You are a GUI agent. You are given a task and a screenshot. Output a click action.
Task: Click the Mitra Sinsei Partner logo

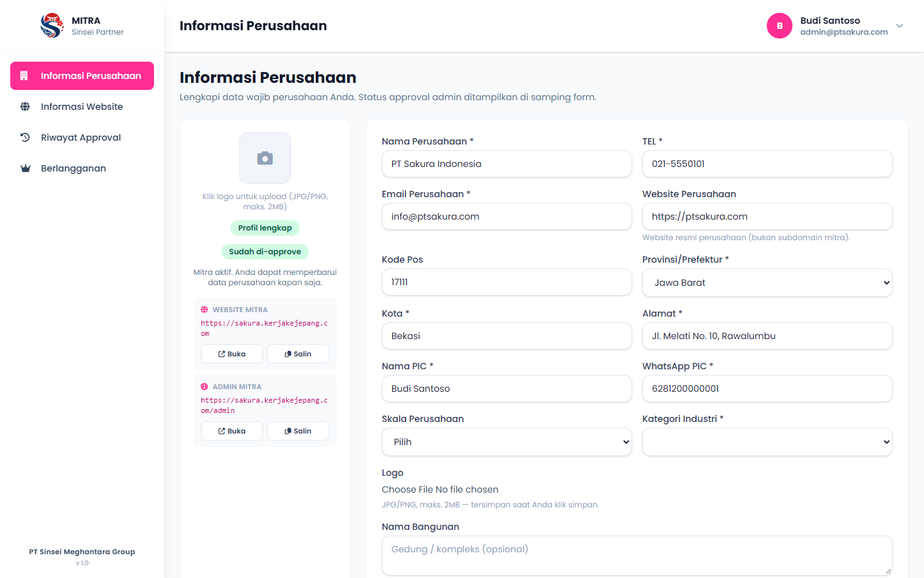pyautogui.click(x=51, y=26)
